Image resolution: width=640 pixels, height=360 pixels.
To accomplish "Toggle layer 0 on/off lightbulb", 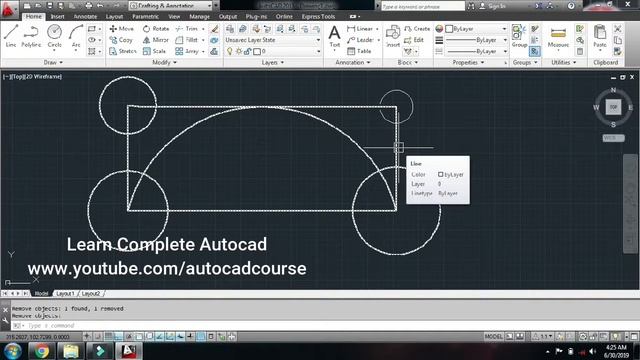I will pos(230,51).
